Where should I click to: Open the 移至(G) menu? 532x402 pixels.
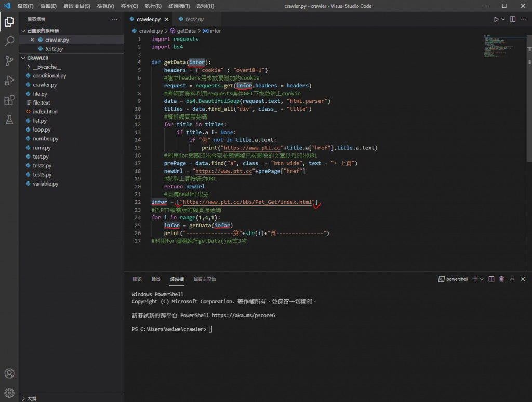(x=129, y=6)
